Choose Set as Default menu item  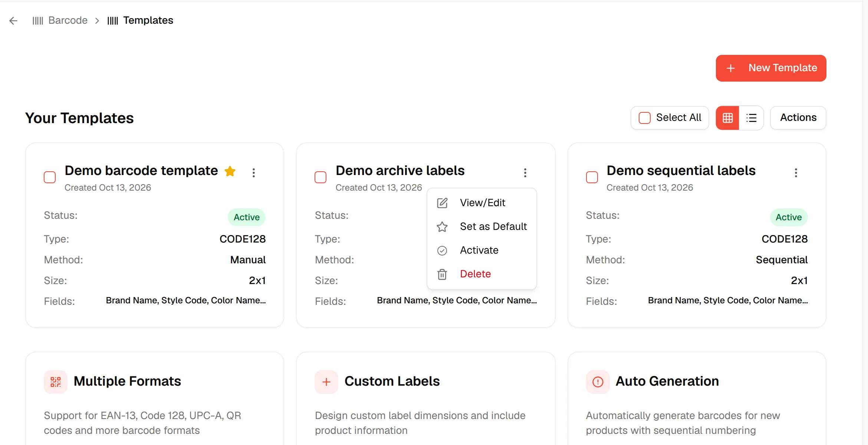coord(482,227)
